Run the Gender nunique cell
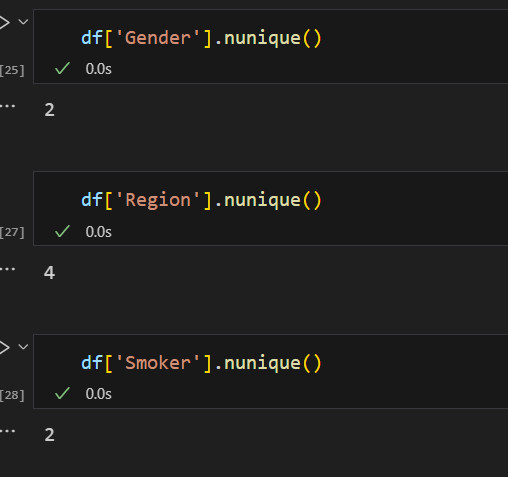 tap(4, 23)
